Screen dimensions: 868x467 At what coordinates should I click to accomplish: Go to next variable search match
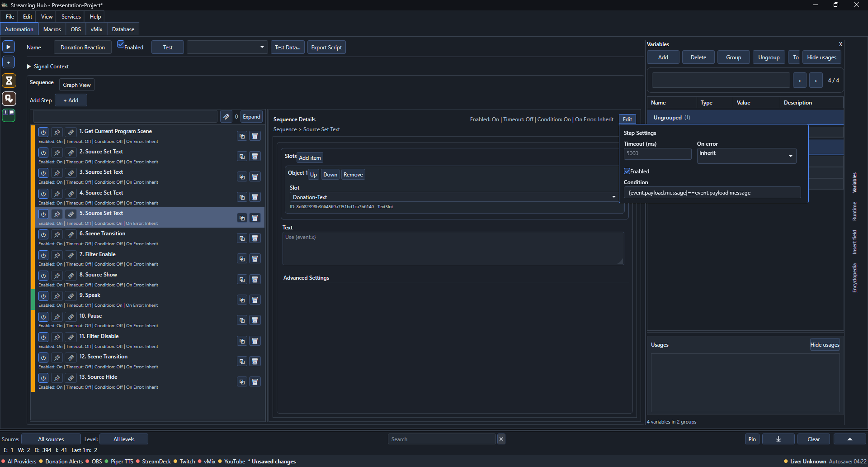[816, 81]
